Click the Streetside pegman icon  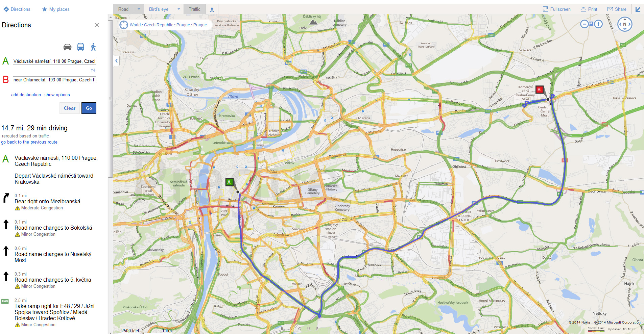pyautogui.click(x=212, y=9)
